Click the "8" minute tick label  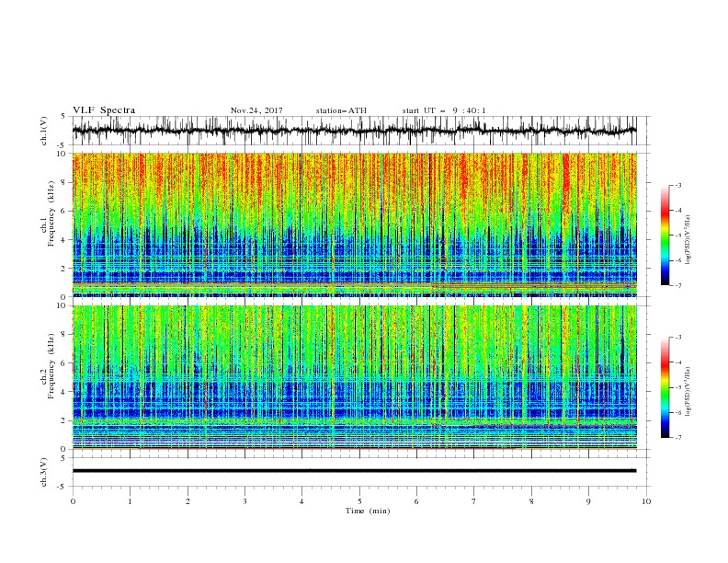point(531,501)
